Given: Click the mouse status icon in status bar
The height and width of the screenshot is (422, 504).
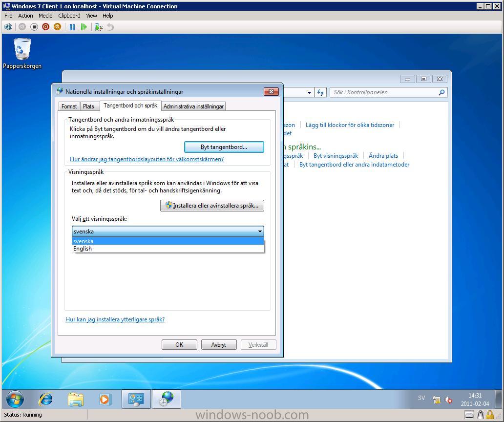Looking at the screenshot, I should [x=481, y=415].
